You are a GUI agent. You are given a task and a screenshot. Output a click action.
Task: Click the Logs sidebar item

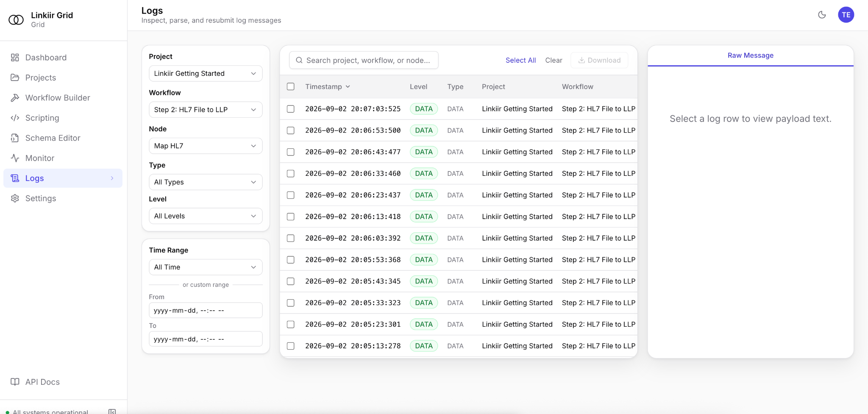pos(63,178)
